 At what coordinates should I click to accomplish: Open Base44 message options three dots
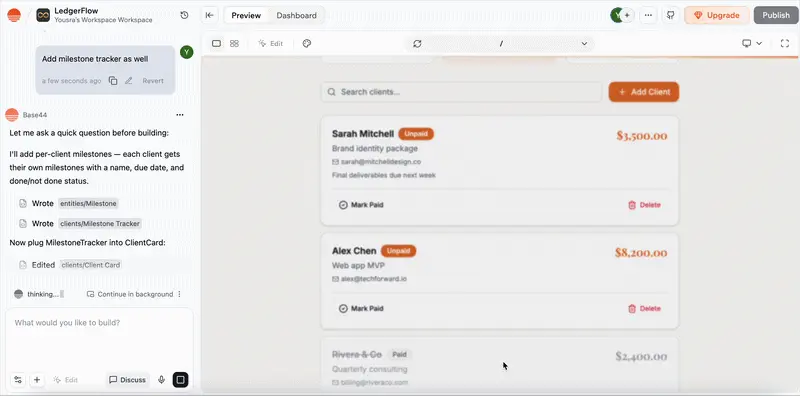click(180, 115)
